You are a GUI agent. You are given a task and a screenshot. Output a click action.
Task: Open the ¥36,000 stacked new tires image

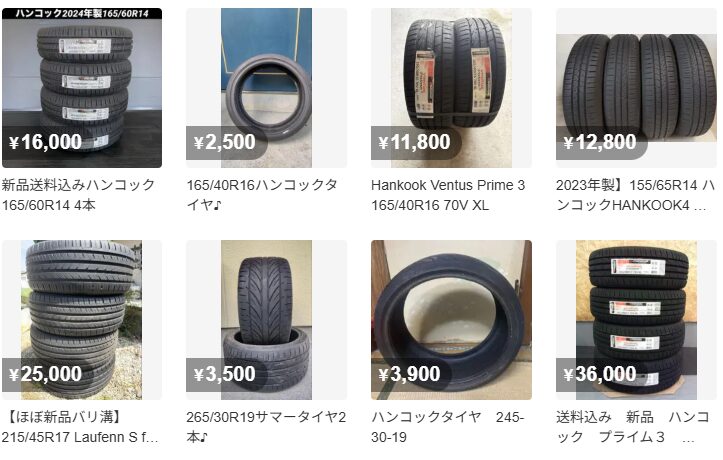(x=636, y=320)
